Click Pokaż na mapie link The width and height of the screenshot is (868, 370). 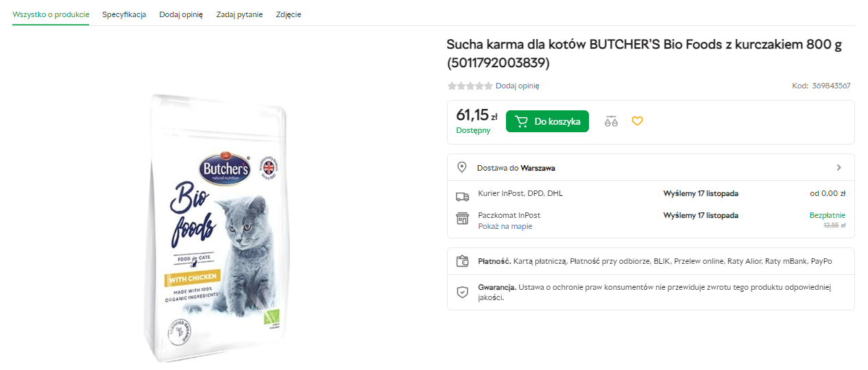(x=505, y=226)
